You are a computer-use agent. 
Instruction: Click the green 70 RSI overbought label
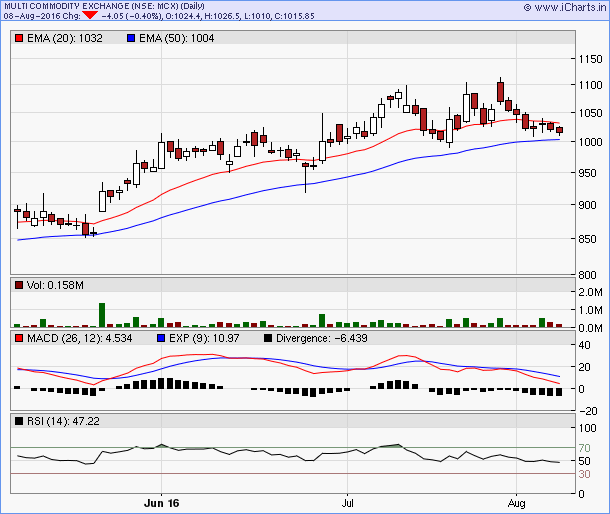pos(584,448)
